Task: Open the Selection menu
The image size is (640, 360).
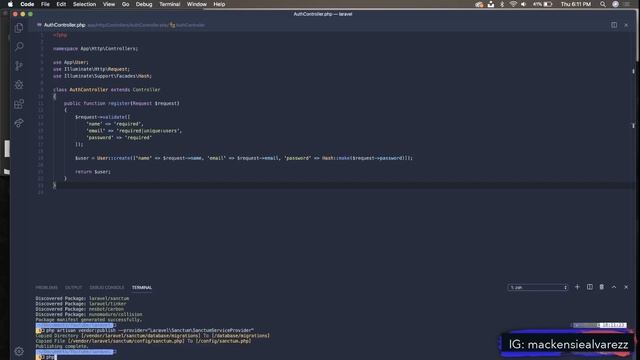Action: pos(84,4)
